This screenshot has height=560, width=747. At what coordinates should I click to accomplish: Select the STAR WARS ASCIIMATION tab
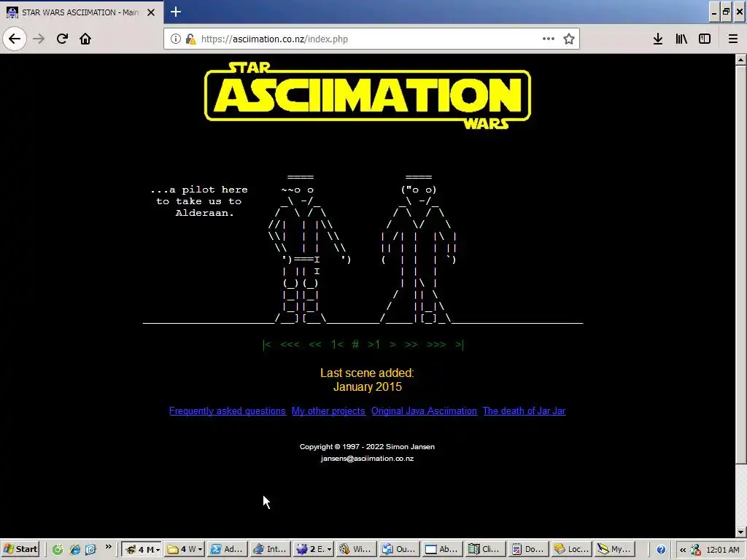82,12
